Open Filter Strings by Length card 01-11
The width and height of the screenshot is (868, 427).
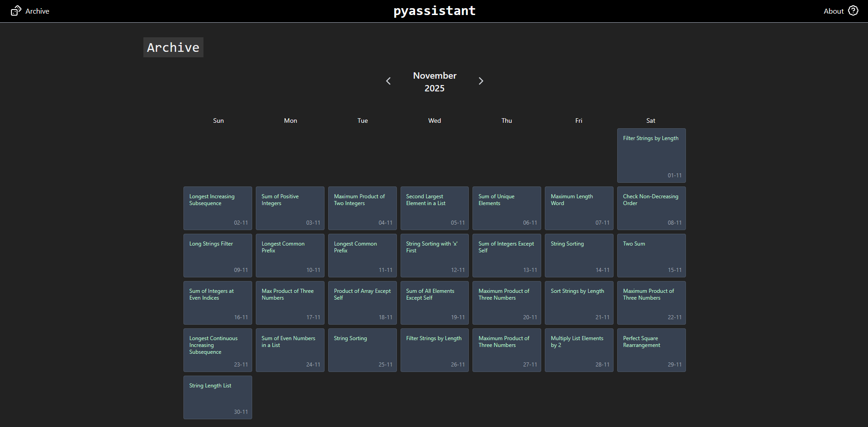(651, 156)
